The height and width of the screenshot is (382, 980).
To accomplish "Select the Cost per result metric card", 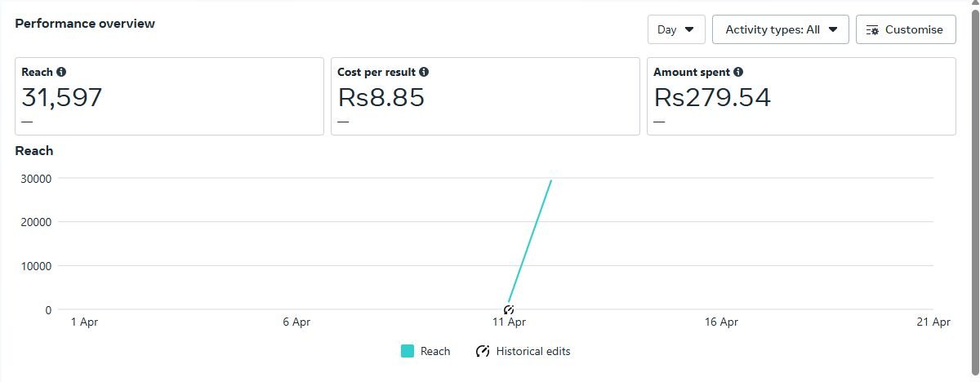I will (485, 96).
